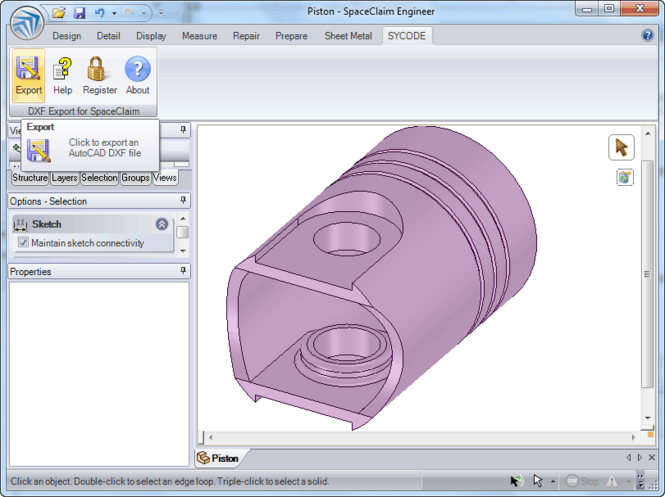Screen dimensions: 665x497
Task: Click the Save disk icon in title bar
Action: point(79,13)
